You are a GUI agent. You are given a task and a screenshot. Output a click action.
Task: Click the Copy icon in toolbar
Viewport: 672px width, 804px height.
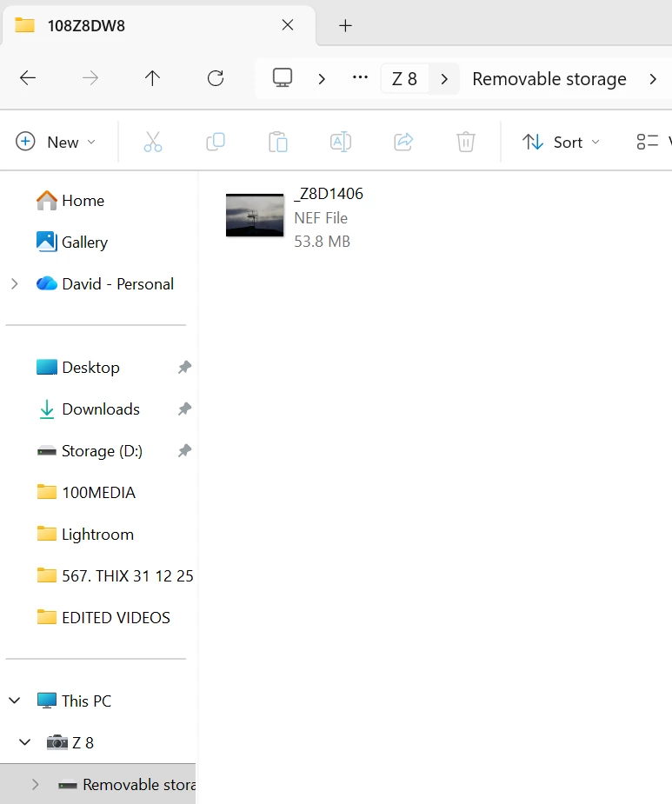(216, 142)
